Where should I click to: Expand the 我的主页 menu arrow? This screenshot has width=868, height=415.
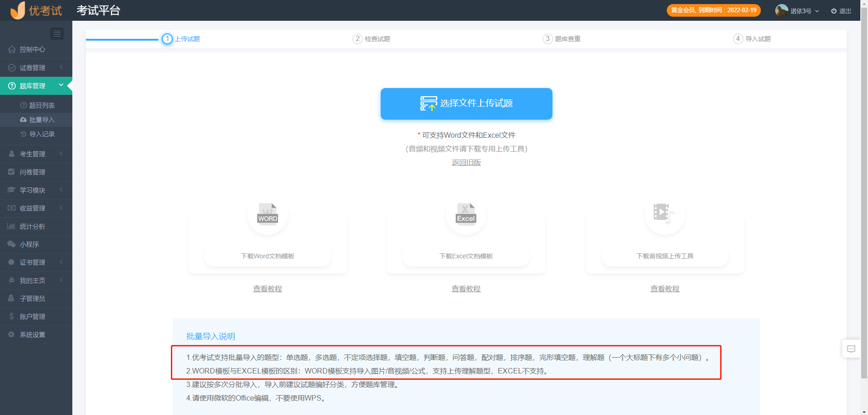point(61,280)
